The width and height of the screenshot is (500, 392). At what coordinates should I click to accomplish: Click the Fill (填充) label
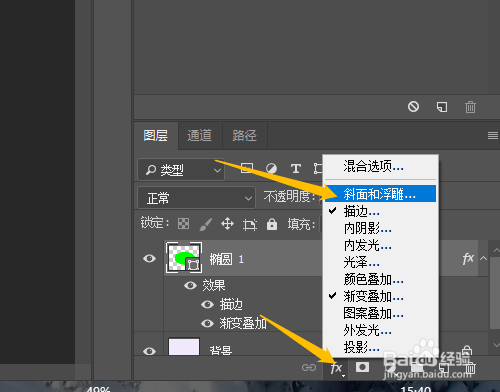click(301, 224)
